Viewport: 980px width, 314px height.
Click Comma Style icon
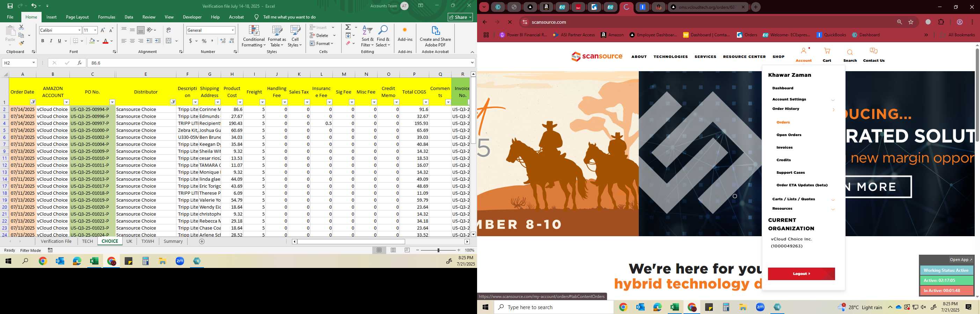click(212, 41)
